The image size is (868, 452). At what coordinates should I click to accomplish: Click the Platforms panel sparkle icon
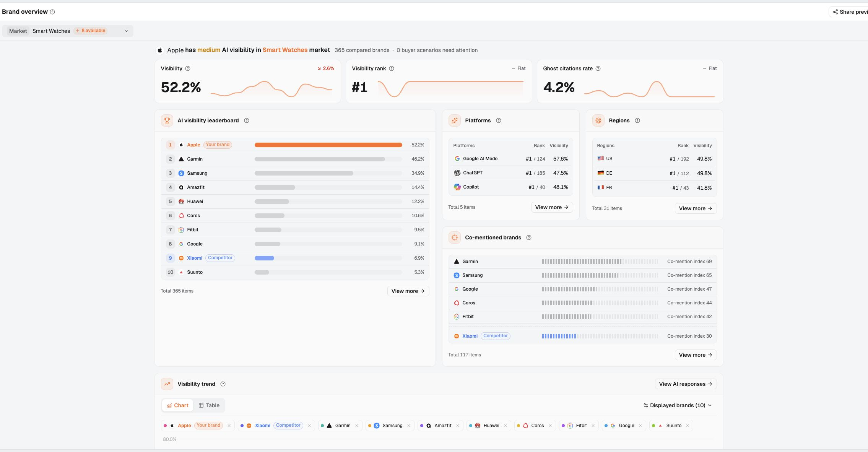click(x=455, y=120)
